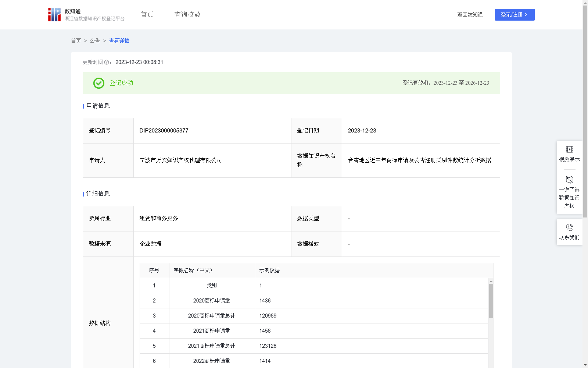This screenshot has height=368, width=588.
Task: Go to 公告 in breadcrumb
Action: pyautogui.click(x=95, y=41)
